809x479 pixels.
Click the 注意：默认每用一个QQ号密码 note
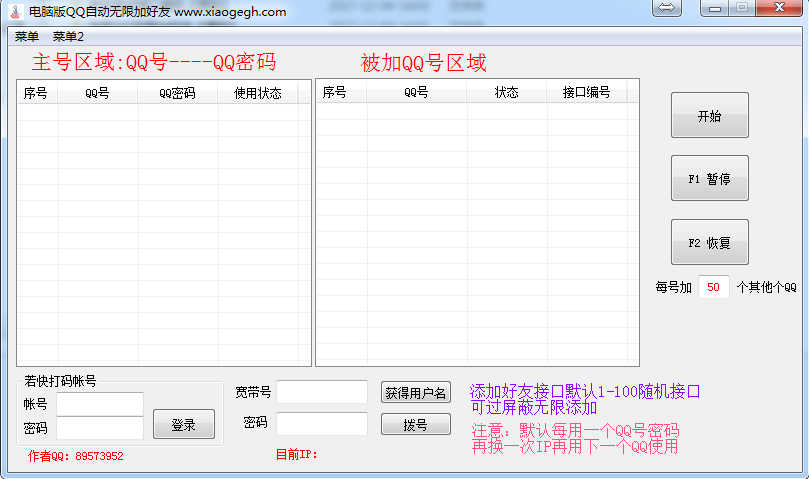tap(575, 430)
